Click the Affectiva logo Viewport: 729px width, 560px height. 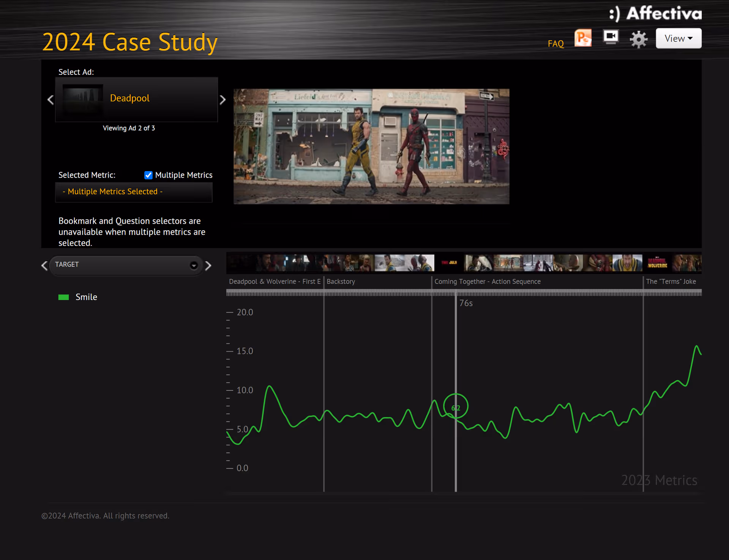pyautogui.click(x=656, y=14)
